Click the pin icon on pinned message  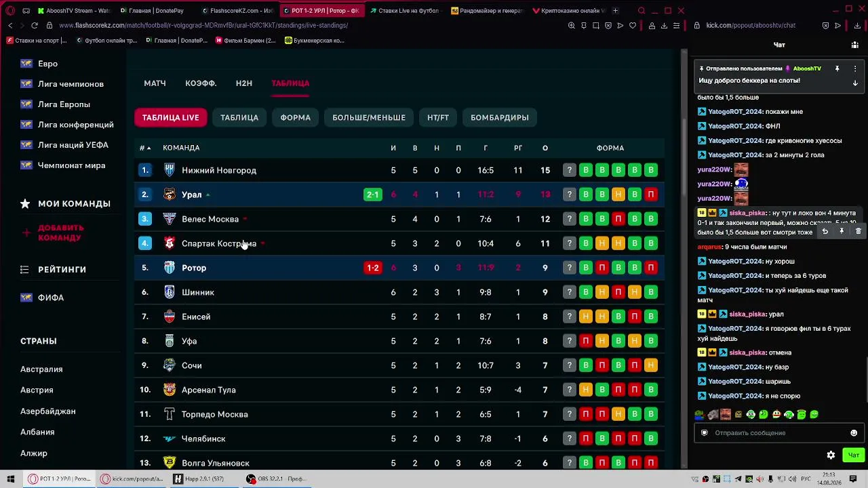pyautogui.click(x=837, y=68)
